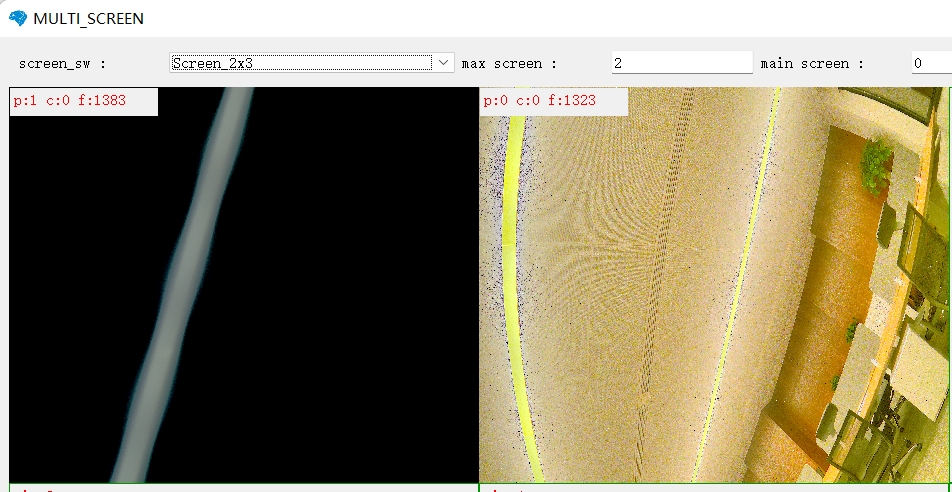Click the black area of the left feed
The height and width of the screenshot is (492, 952).
[x=360, y=300]
